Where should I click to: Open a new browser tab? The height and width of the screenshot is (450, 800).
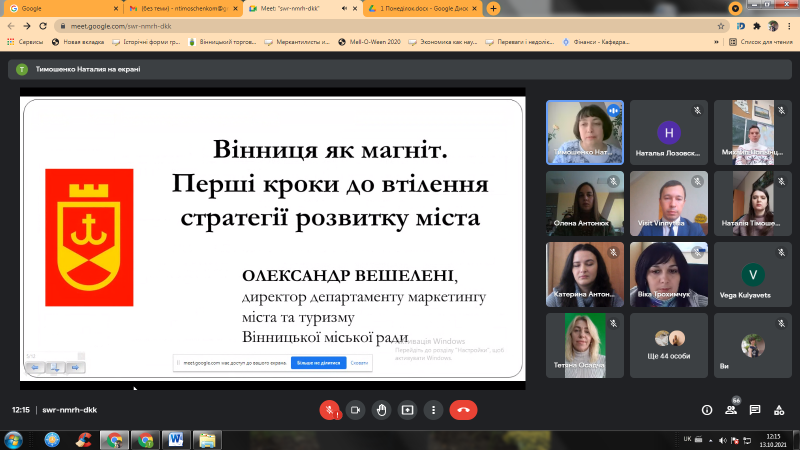tap(493, 9)
